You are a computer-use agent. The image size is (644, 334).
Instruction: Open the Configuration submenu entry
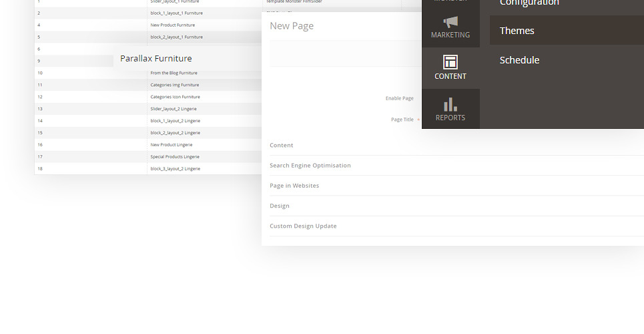coord(529,3)
